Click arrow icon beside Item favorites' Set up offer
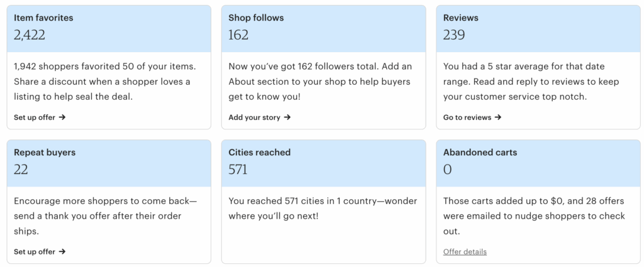 click(62, 117)
